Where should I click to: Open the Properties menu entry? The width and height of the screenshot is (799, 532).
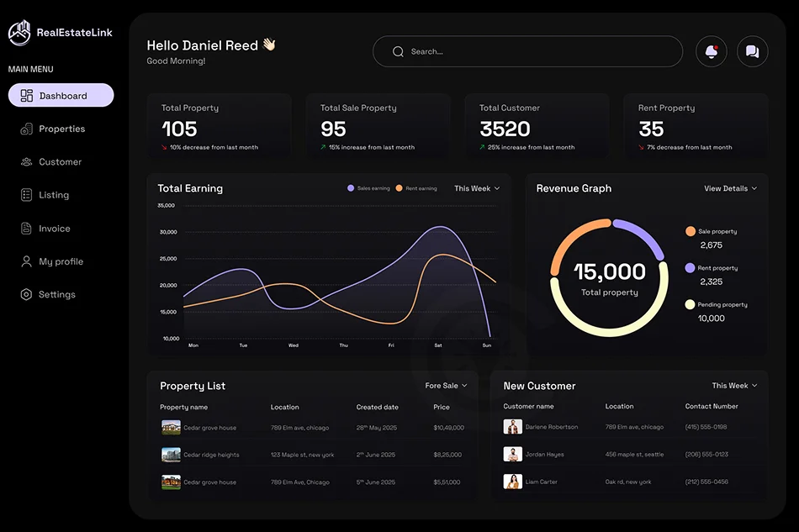(x=63, y=129)
